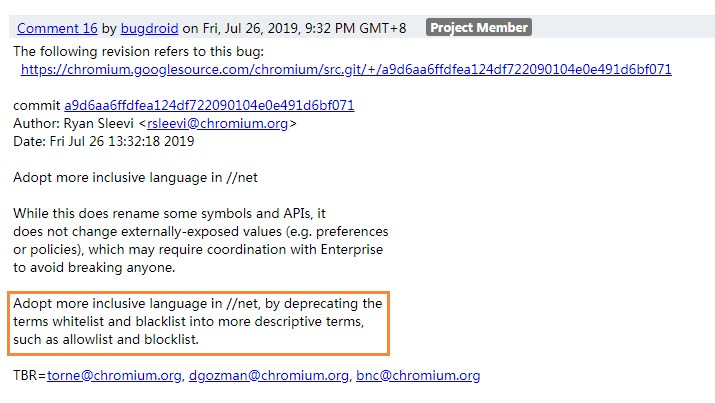This screenshot has width=715, height=403.
Task: Click the empty area of the gray comment header bar
Action: coord(620,27)
